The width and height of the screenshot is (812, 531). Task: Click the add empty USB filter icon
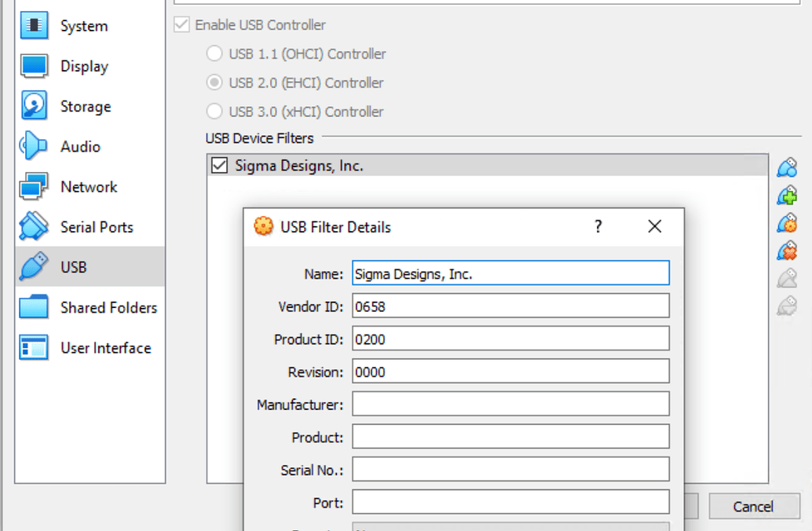coord(787,167)
